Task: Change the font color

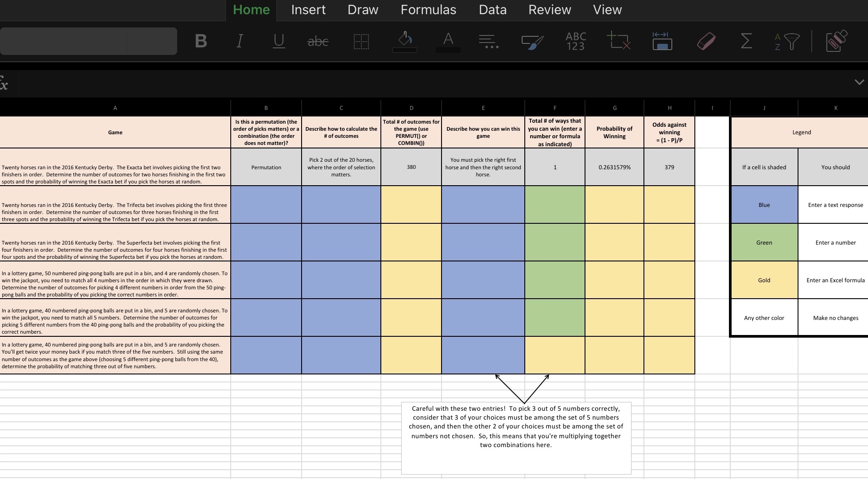Action: [448, 41]
